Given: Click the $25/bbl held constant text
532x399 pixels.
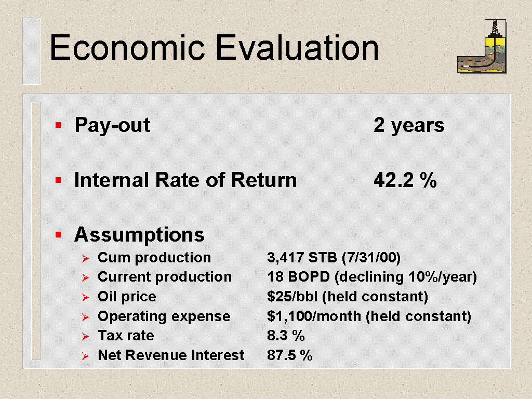Looking at the screenshot, I should (348, 297).
